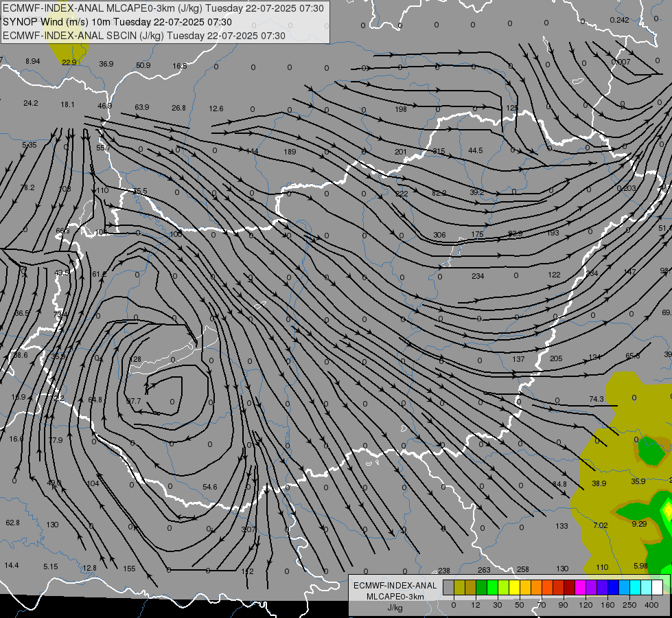Click the map value 122
Viewport: 672px width, 618px height.
coord(554,275)
